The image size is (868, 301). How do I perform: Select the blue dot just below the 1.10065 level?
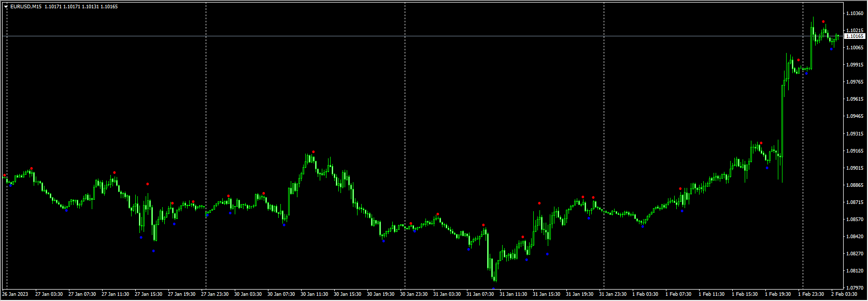(x=831, y=49)
